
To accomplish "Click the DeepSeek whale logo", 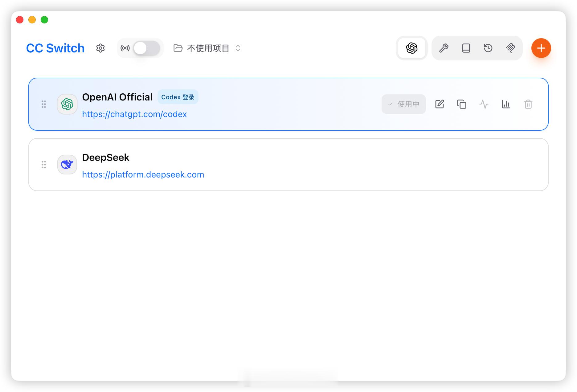I will 67,165.
